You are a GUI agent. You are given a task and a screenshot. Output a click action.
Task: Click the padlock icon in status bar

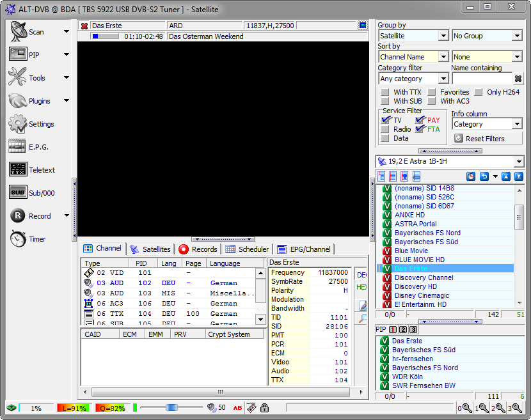[264, 408]
